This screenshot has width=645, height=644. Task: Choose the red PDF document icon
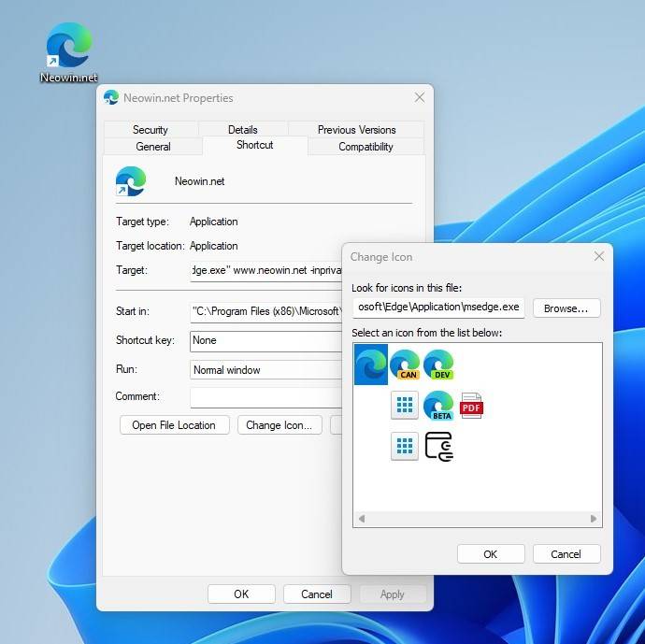(x=472, y=406)
